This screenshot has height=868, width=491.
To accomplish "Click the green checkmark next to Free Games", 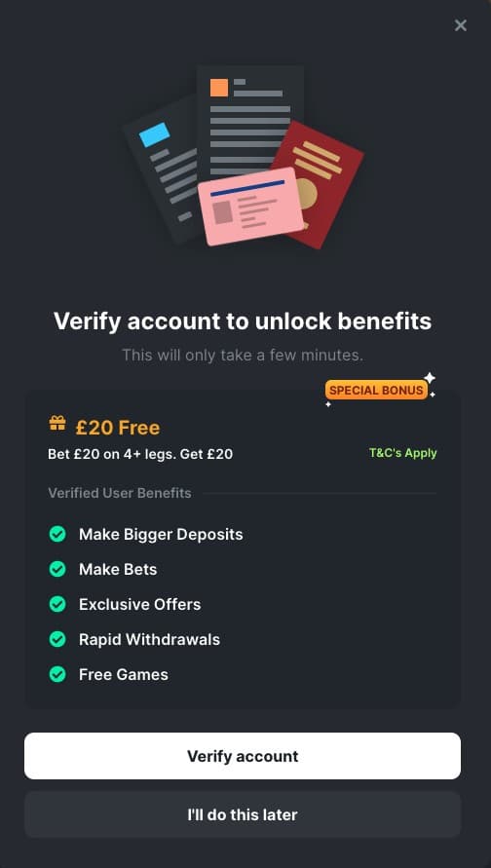I will [x=57, y=674].
